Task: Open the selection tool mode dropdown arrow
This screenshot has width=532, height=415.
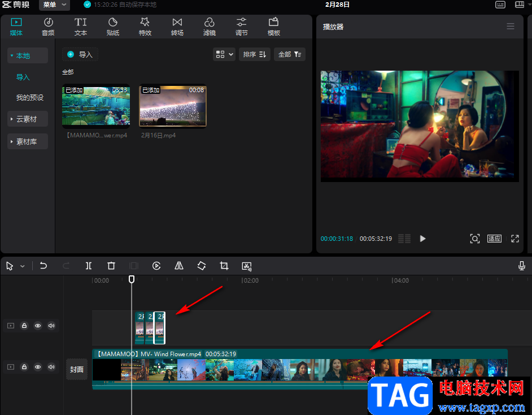Action: click(23, 266)
